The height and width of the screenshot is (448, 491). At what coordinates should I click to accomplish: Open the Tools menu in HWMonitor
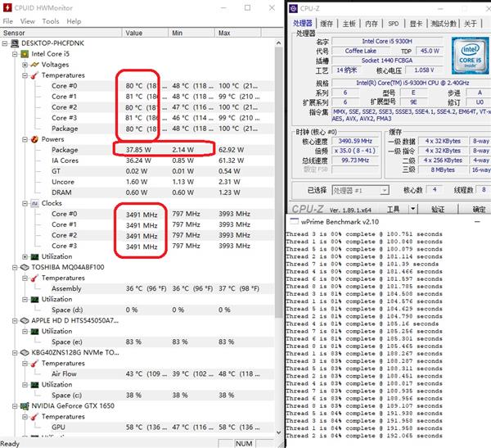tap(51, 21)
